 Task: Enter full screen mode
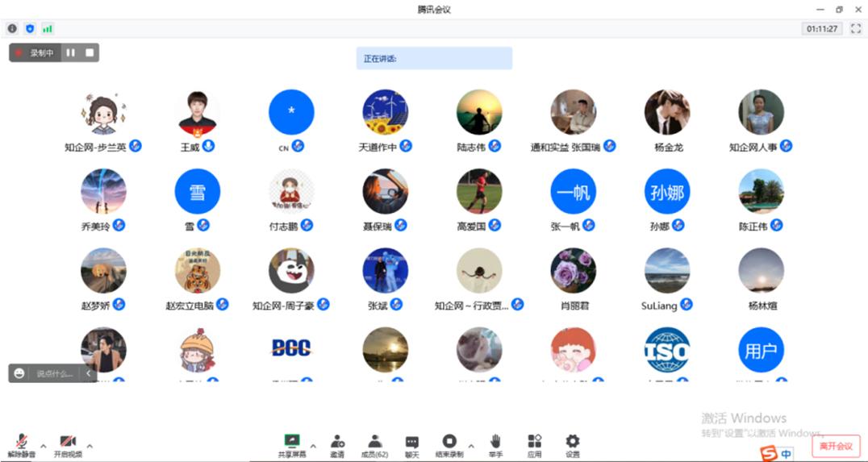[855, 29]
